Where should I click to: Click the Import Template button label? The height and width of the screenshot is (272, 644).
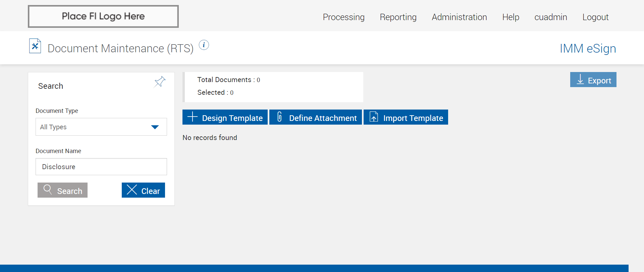(x=413, y=118)
